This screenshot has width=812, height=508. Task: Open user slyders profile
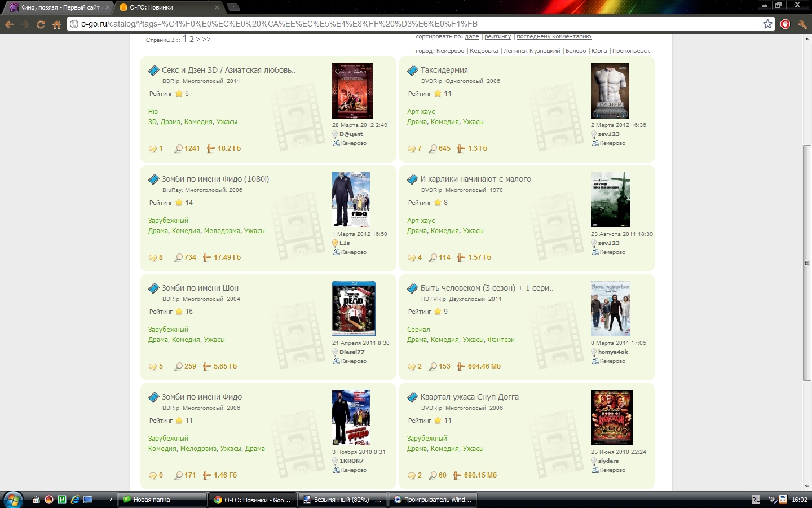point(608,461)
